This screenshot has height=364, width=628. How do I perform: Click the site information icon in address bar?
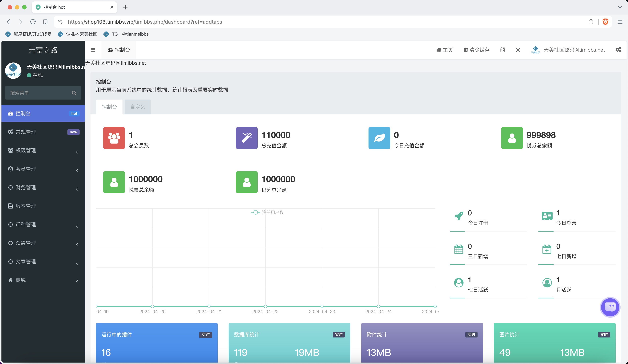[x=60, y=22]
